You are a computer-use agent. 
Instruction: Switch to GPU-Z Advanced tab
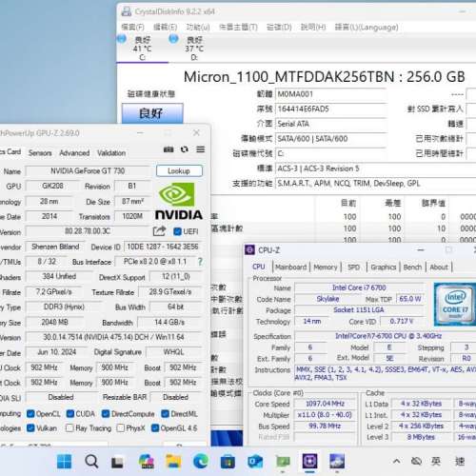tap(74, 153)
